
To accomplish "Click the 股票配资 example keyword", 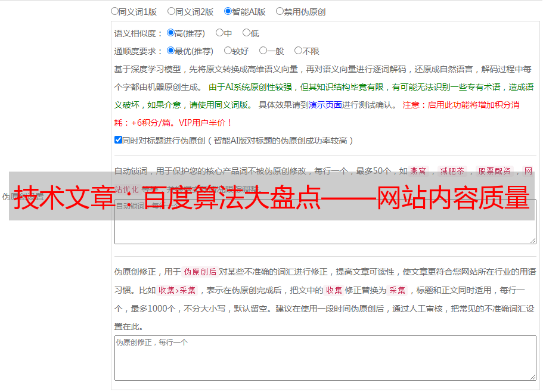I will pyautogui.click(x=495, y=171).
